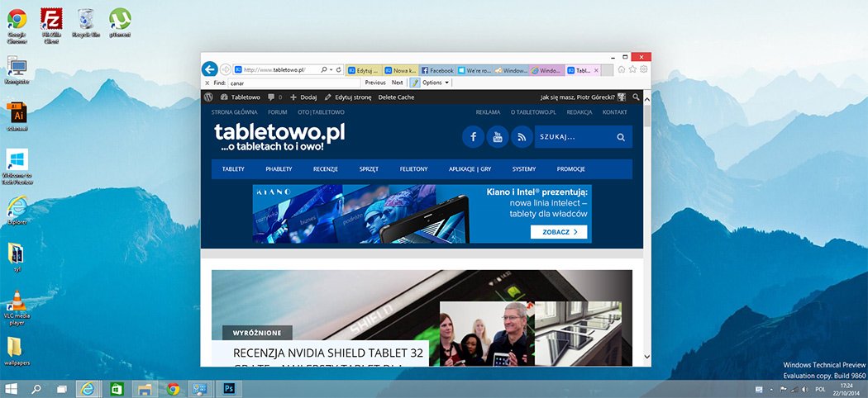This screenshot has height=398, width=868.
Task: Click 'Edytuj stronę' in admin bar
Action: pos(348,97)
